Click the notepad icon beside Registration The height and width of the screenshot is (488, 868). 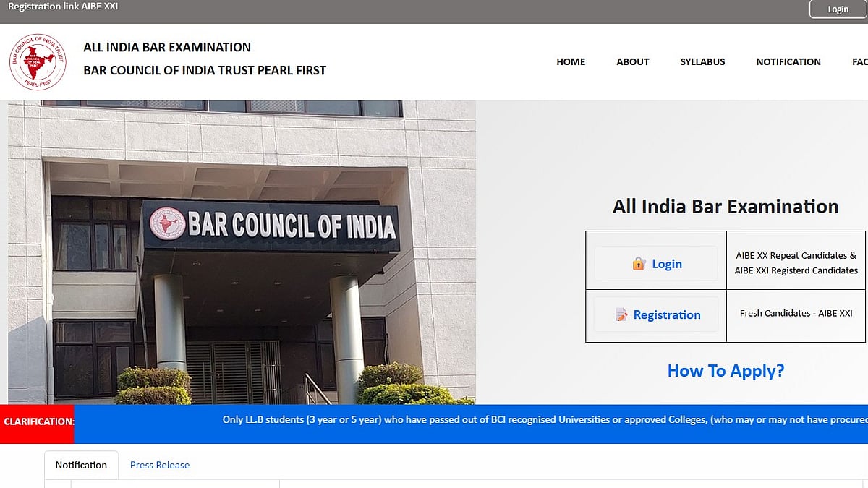coord(621,314)
